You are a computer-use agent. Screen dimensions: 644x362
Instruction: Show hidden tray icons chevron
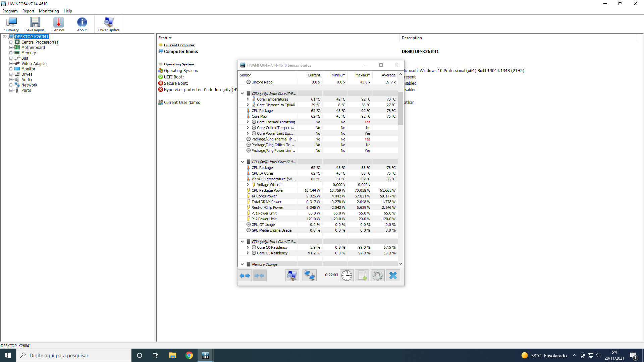pos(575,356)
